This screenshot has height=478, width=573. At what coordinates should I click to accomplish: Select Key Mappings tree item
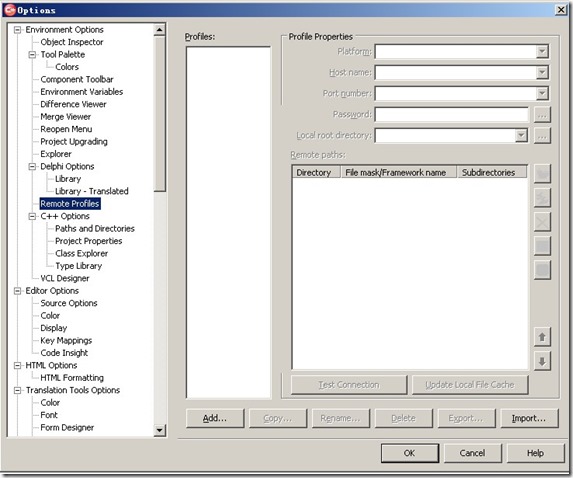66,340
